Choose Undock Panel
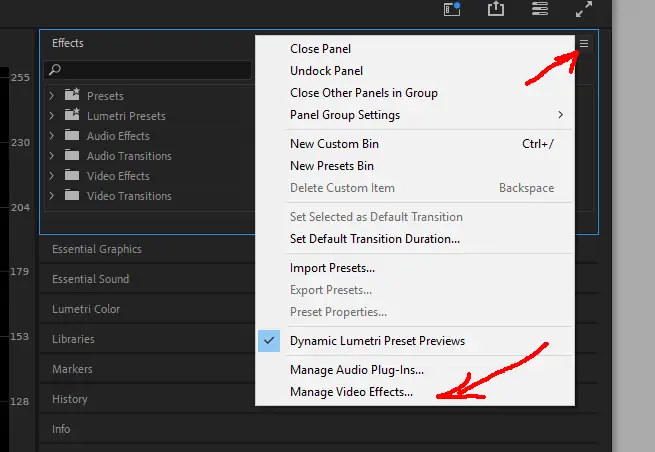The width and height of the screenshot is (655, 452). 415,71
